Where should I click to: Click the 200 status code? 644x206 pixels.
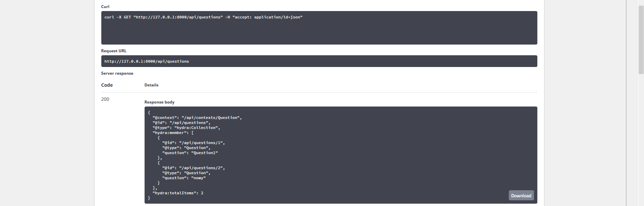tap(105, 99)
